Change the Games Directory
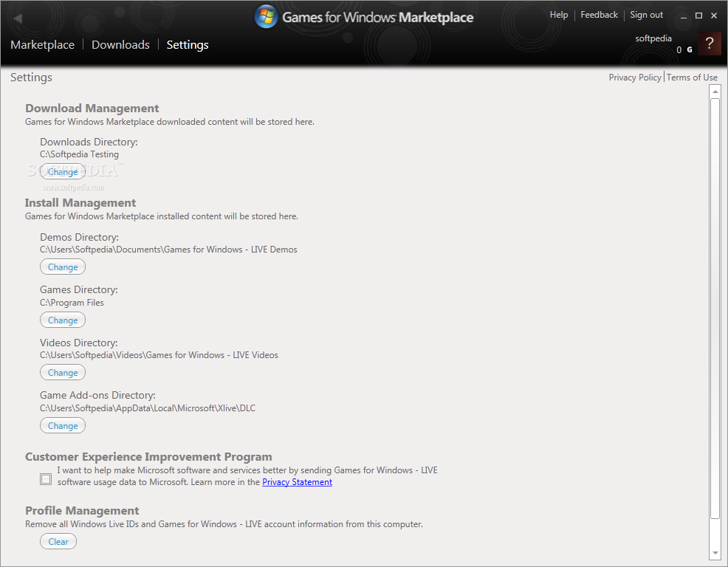The width and height of the screenshot is (728, 567). click(x=63, y=320)
